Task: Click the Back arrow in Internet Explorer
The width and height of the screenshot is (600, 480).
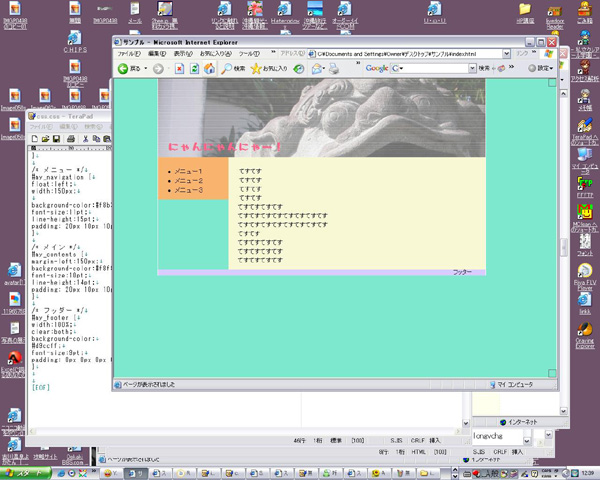Action: [x=123, y=69]
